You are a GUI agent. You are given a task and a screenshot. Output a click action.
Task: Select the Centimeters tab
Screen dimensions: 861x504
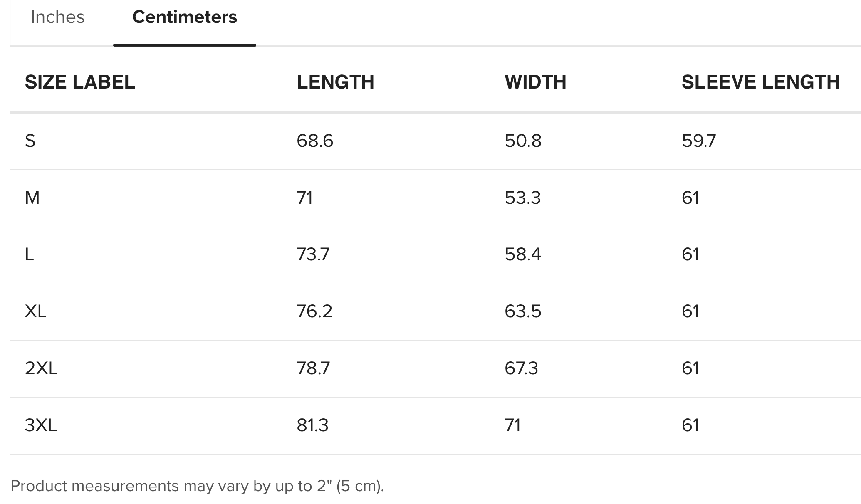point(184,17)
